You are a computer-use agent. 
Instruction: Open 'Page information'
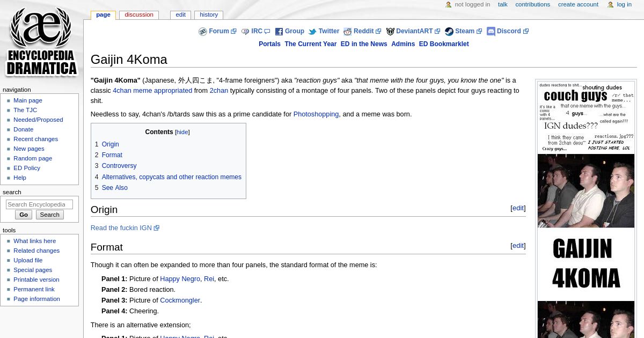36,299
